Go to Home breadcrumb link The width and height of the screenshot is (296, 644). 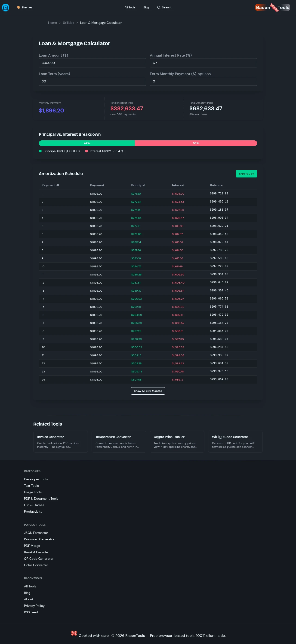52,23
